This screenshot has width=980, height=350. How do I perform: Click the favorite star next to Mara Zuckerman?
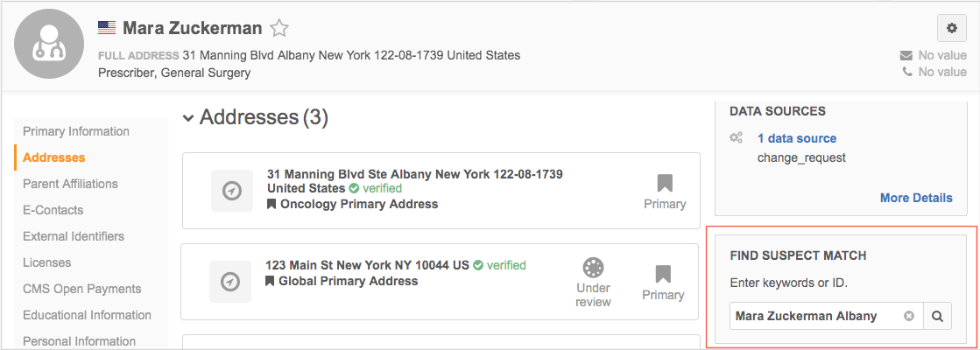tap(278, 28)
